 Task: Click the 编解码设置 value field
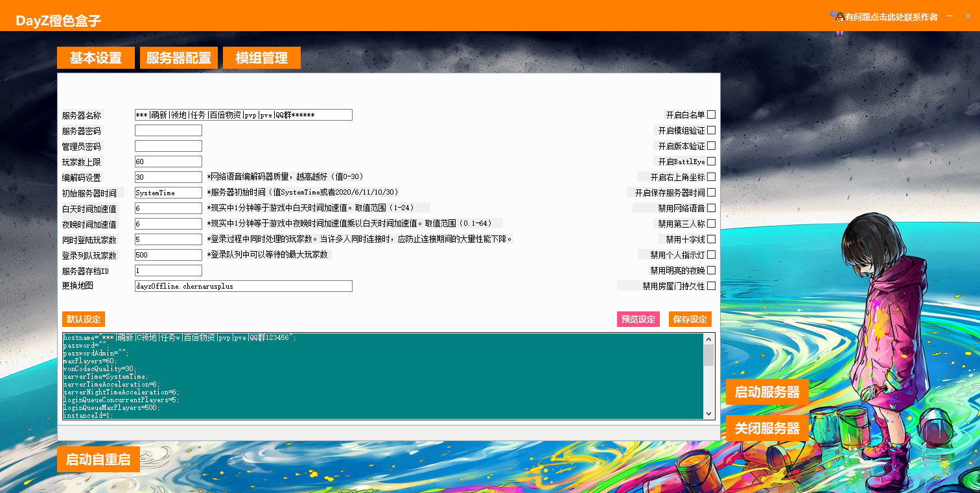click(x=169, y=177)
